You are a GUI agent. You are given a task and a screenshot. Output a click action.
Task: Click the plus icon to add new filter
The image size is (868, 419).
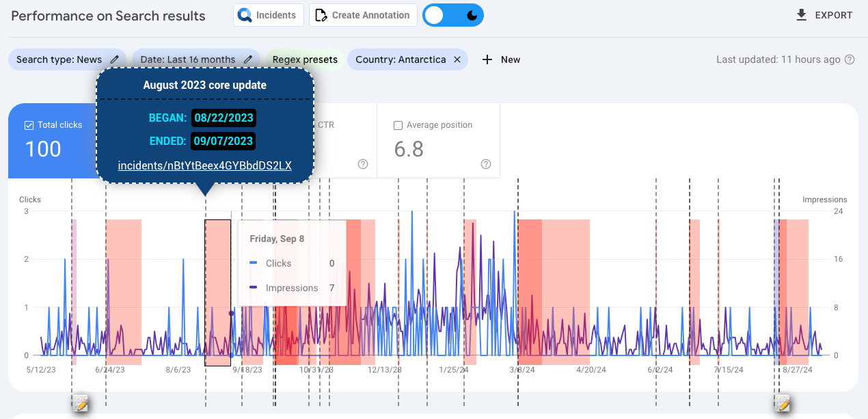point(487,59)
